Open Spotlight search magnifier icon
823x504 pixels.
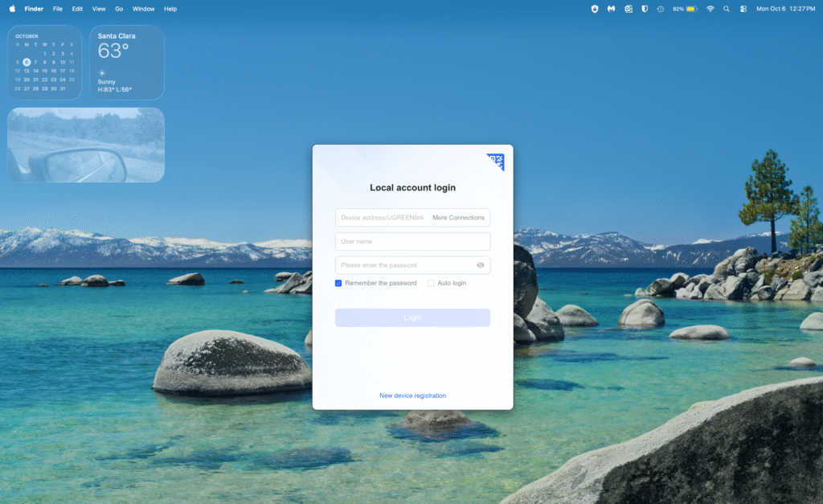point(727,9)
